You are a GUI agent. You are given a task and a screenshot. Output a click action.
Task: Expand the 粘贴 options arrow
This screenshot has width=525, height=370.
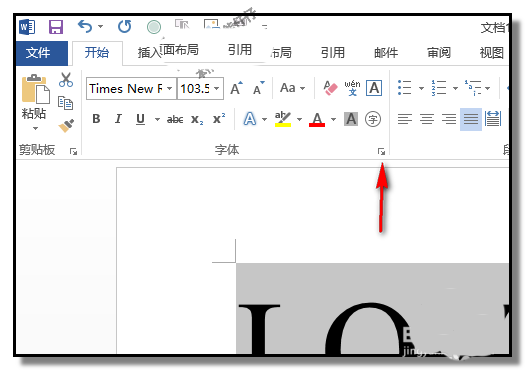(x=35, y=129)
